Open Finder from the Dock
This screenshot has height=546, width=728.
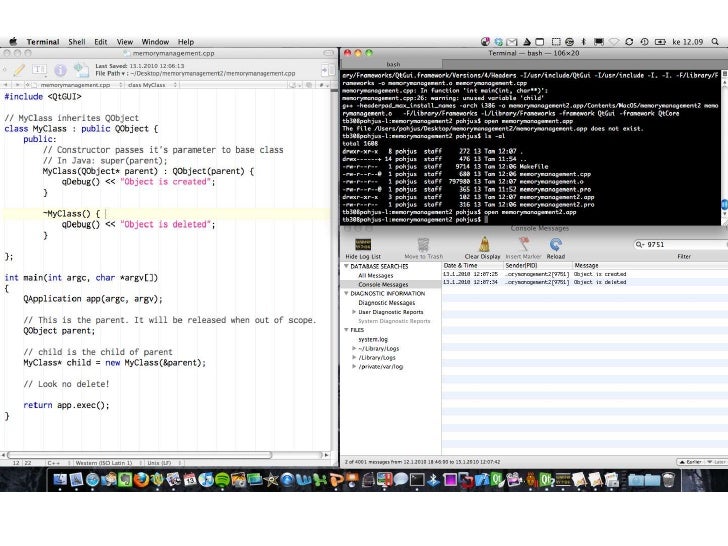tap(62, 480)
